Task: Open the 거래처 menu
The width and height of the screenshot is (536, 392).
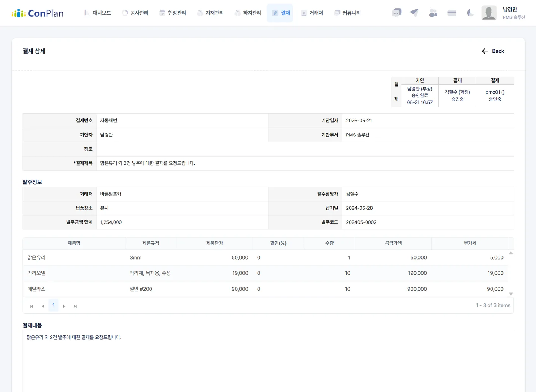Action: pos(312,13)
